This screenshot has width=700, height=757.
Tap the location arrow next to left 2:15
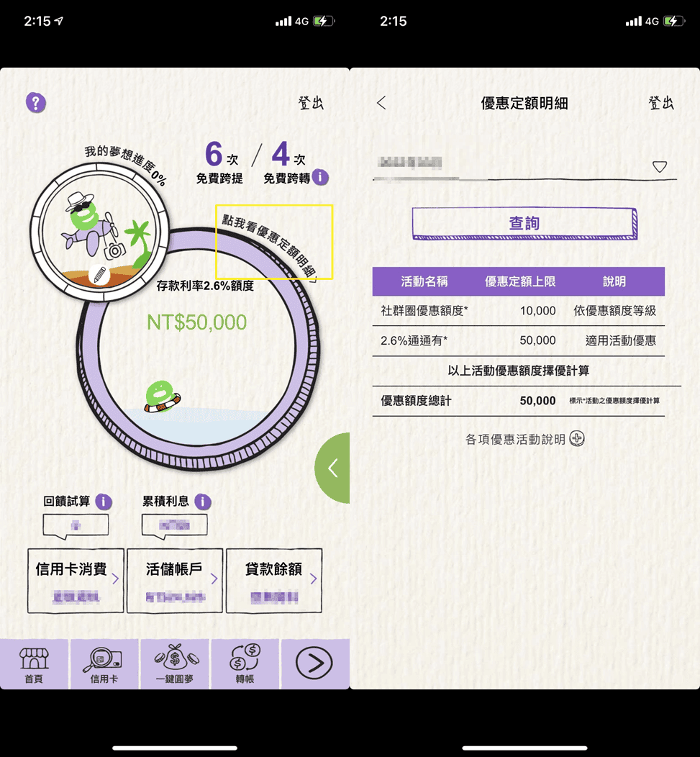[x=59, y=21]
